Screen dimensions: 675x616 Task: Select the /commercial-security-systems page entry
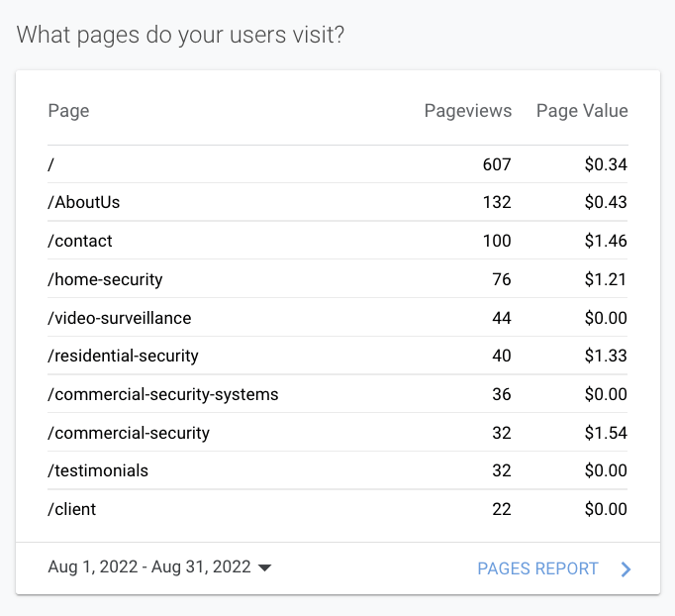163,394
